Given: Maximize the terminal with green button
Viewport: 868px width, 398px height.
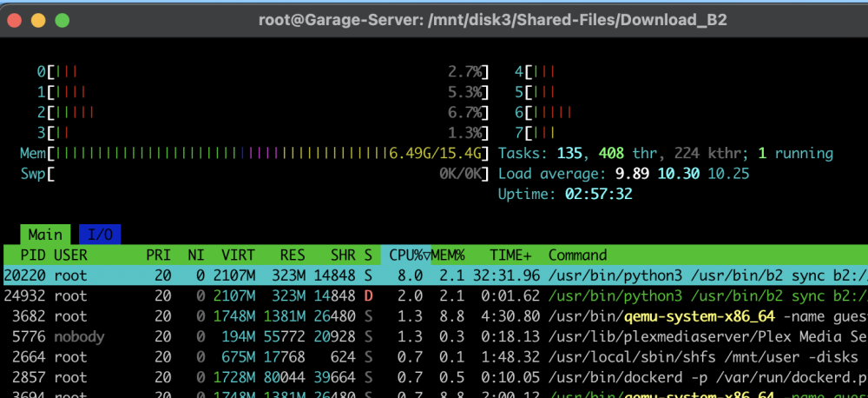Looking at the screenshot, I should [62, 21].
